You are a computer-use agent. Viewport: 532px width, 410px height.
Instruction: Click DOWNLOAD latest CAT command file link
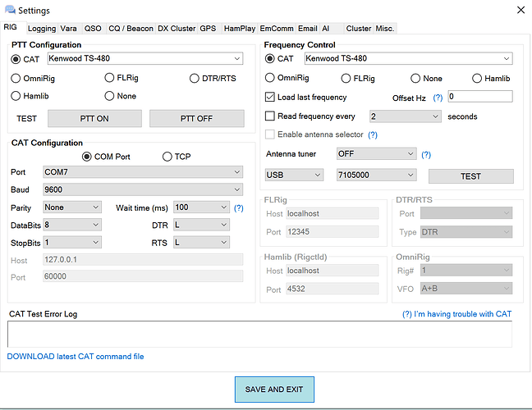pos(76,357)
